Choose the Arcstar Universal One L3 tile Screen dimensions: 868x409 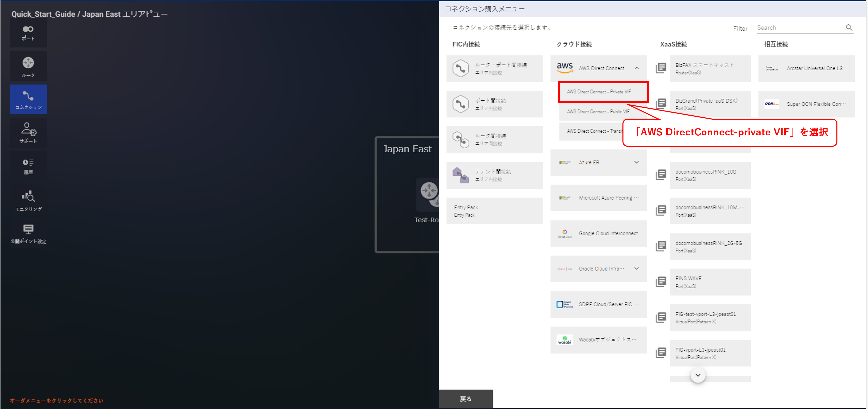tap(806, 68)
